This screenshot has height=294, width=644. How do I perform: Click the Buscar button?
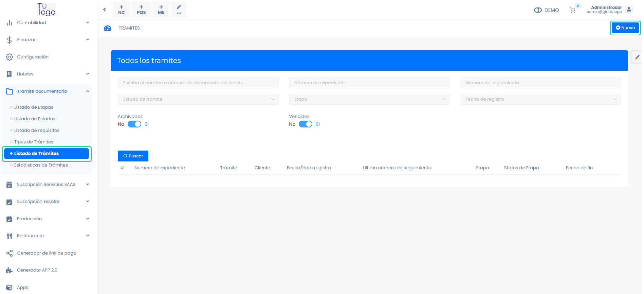(133, 156)
